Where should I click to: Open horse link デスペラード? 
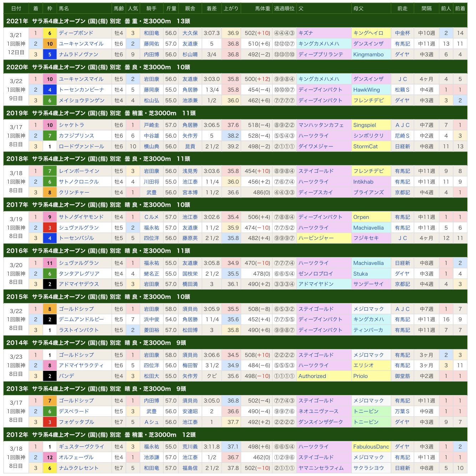pos(74,411)
